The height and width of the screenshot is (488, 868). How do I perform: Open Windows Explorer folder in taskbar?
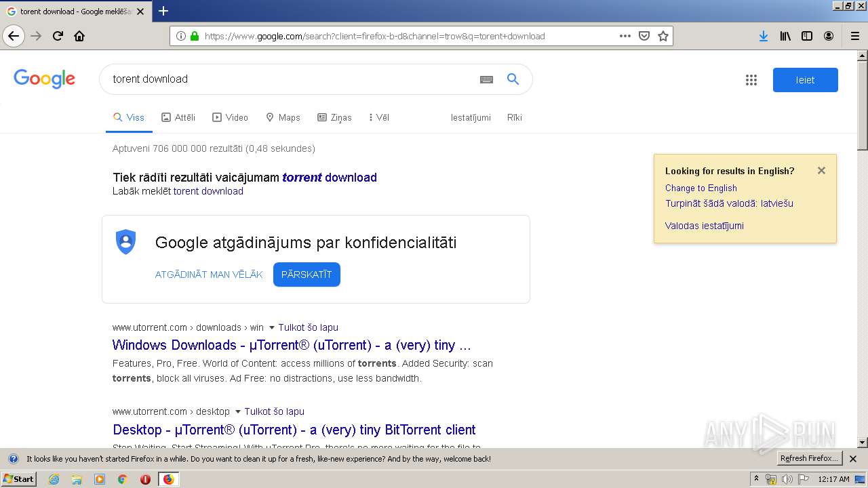pyautogui.click(x=77, y=479)
